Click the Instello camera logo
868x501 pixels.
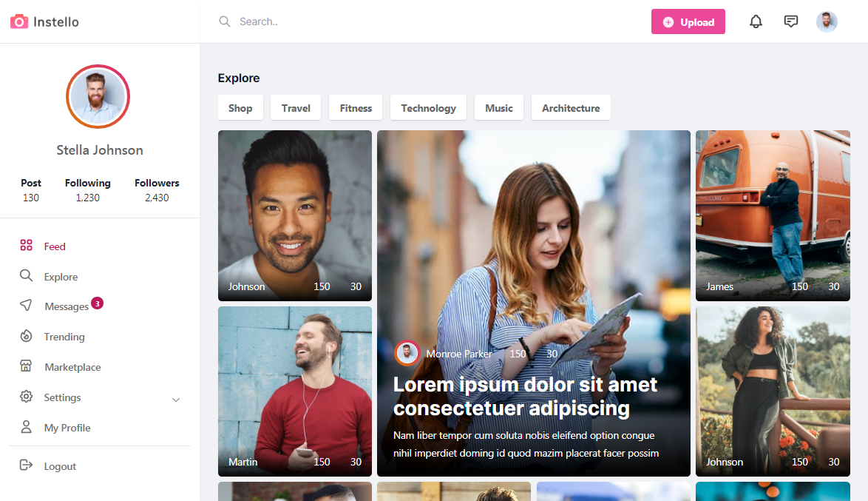pos(19,21)
